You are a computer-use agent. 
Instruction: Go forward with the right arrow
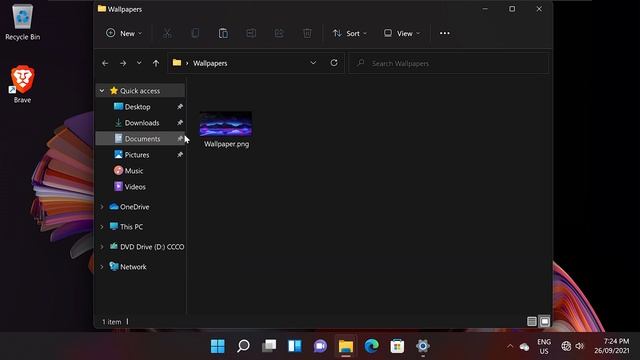click(x=123, y=63)
